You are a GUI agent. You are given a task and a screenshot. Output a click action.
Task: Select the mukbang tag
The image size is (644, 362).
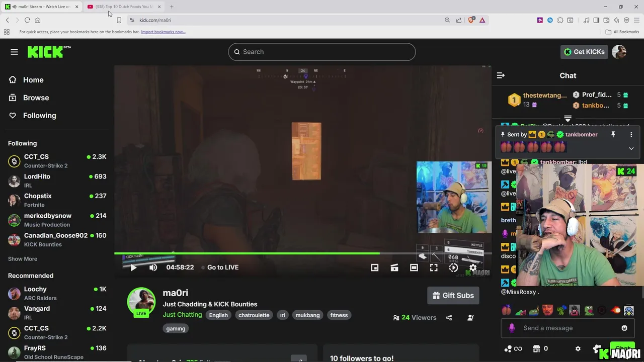307,315
